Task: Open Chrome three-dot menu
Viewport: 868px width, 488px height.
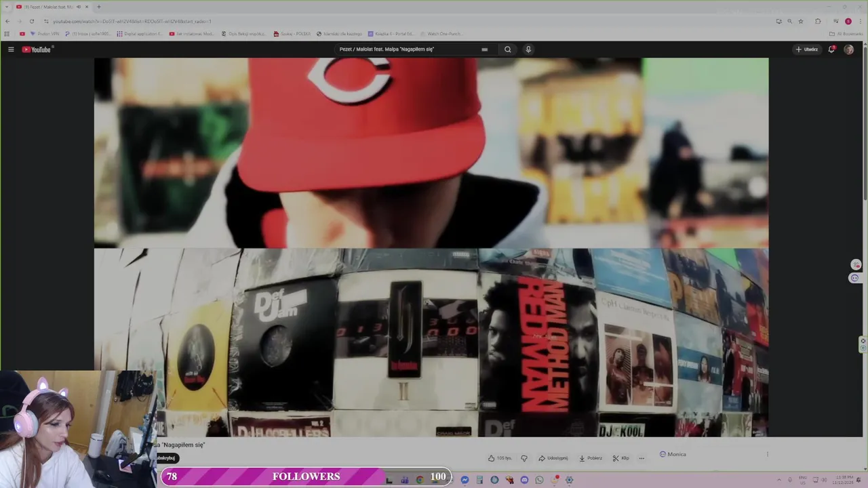Action: pos(860,21)
